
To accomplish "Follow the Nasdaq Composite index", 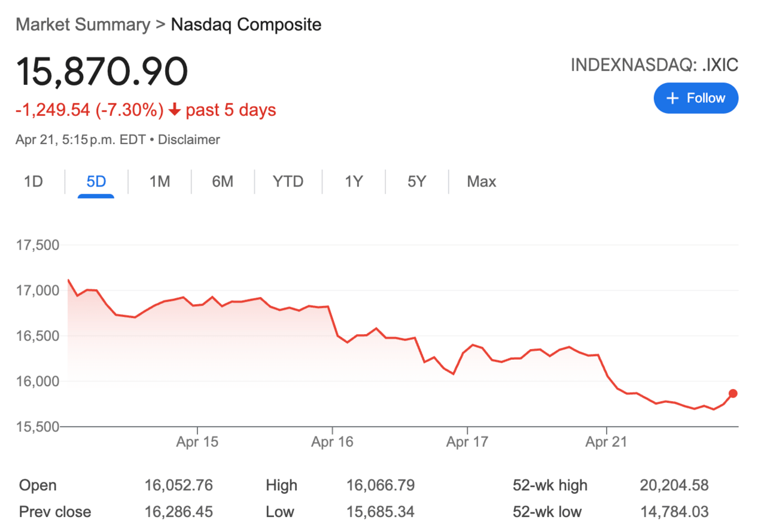I will 696,98.
